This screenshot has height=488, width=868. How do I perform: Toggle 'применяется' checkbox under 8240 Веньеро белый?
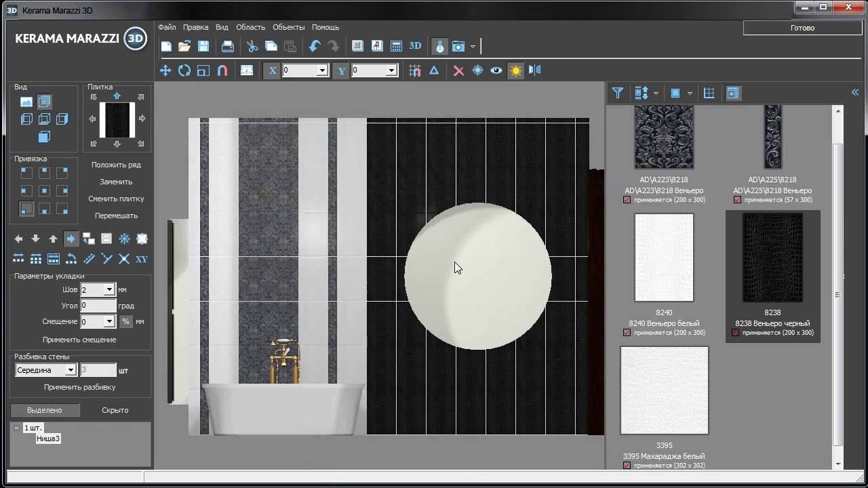pos(627,333)
